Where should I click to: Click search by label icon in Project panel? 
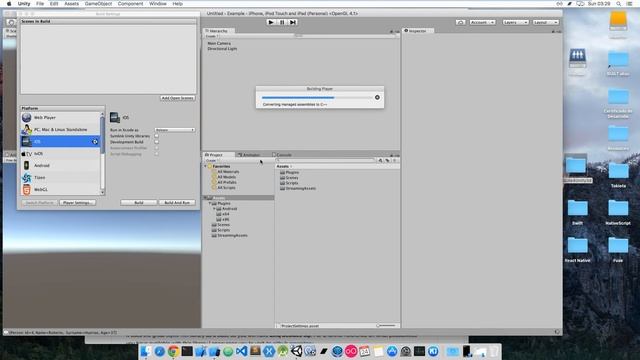[387, 160]
